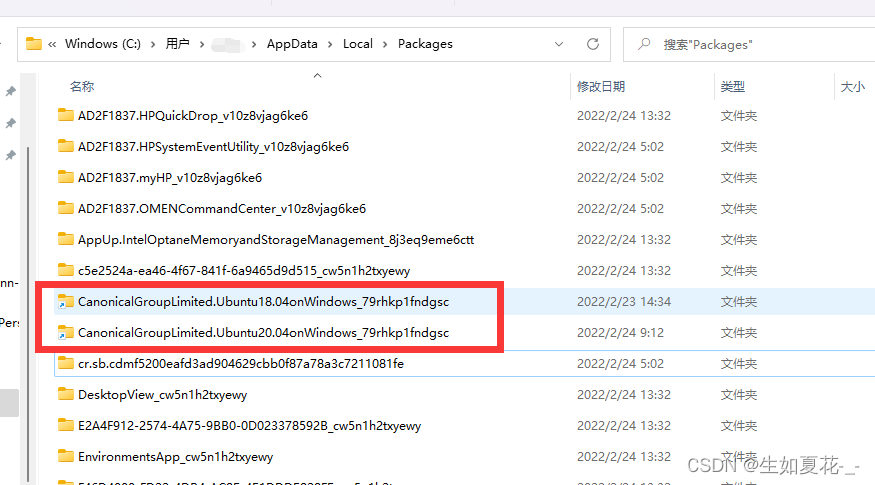The height and width of the screenshot is (485, 875).
Task: Select folder icon of AD2F1837.OMENCommandCenter
Action: (x=66, y=208)
